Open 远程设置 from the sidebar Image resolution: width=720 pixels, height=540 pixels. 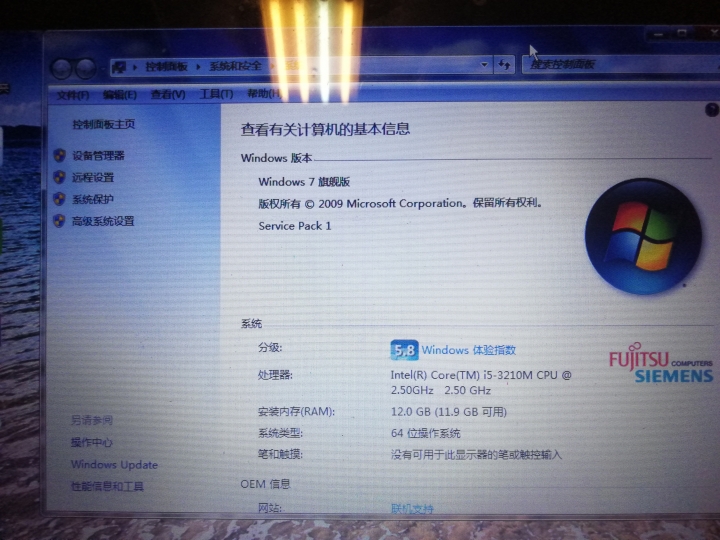click(93, 177)
